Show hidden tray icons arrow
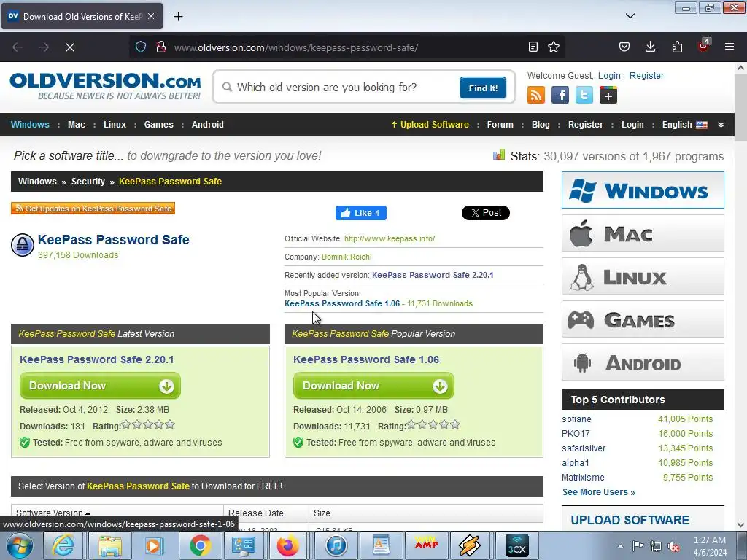 tap(620, 547)
